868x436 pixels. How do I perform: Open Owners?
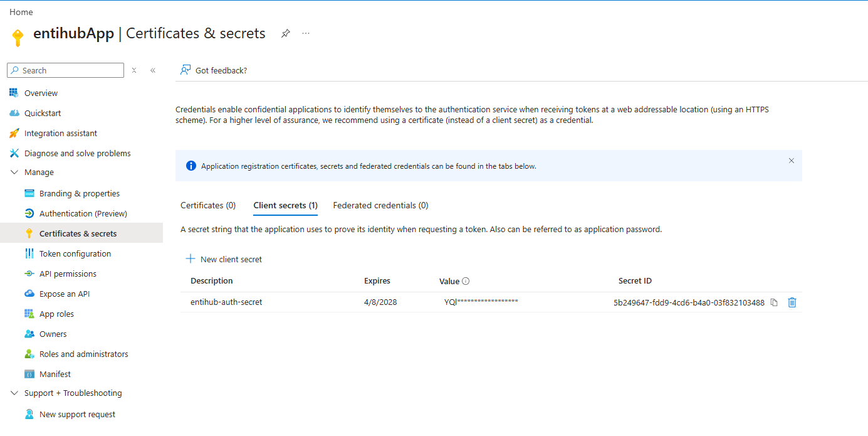tap(53, 334)
